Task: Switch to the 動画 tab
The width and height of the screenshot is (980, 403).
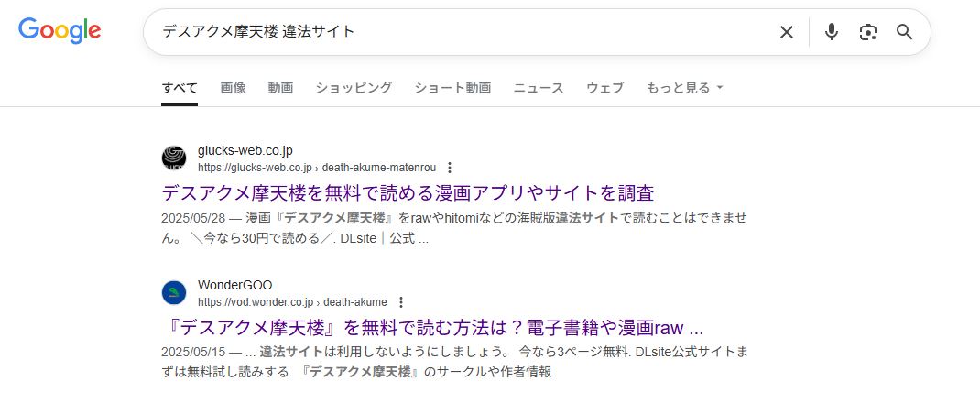Action: click(x=280, y=88)
